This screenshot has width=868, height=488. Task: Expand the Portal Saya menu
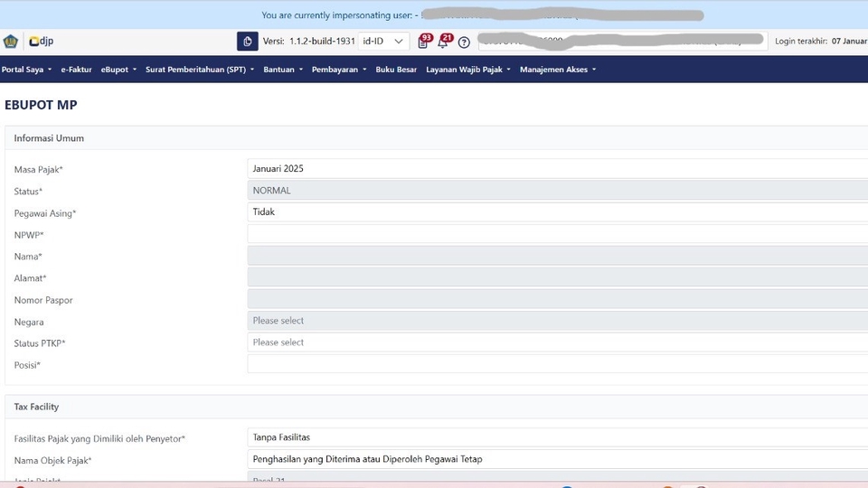point(26,70)
